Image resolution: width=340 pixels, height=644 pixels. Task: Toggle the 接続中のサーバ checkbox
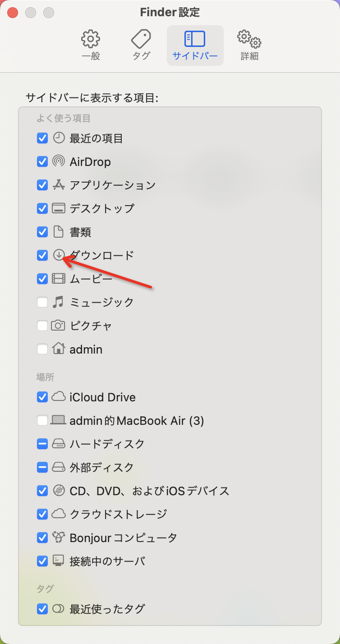[x=42, y=561]
